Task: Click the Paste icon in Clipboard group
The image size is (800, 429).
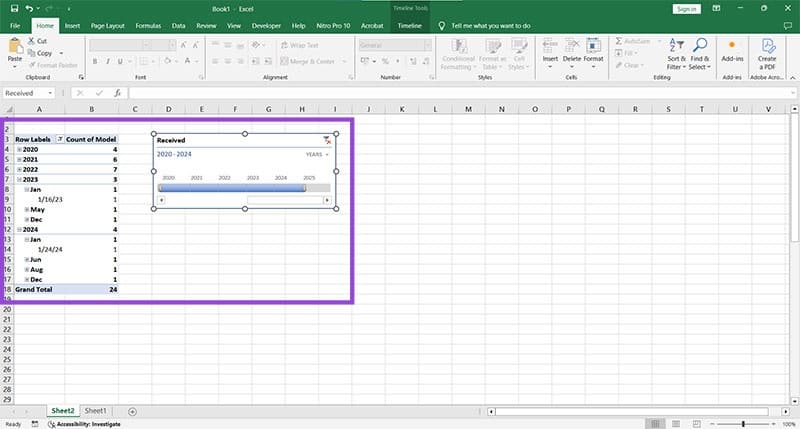Action: [14, 48]
